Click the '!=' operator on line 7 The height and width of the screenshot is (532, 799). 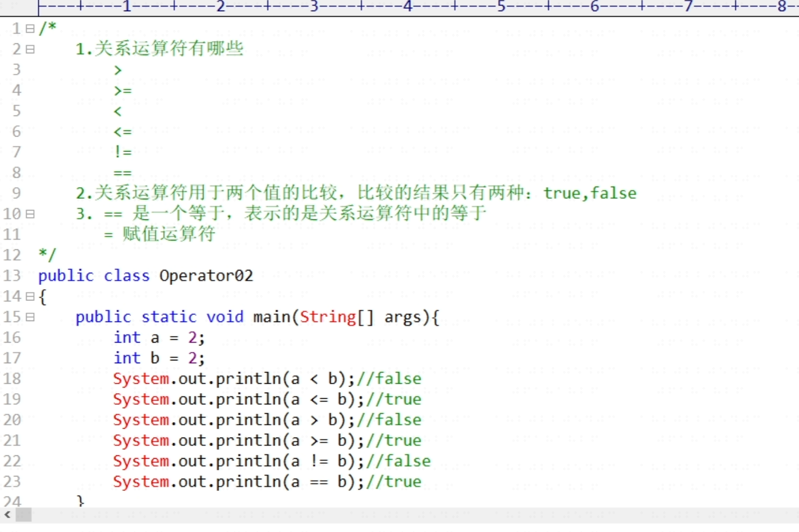point(123,152)
